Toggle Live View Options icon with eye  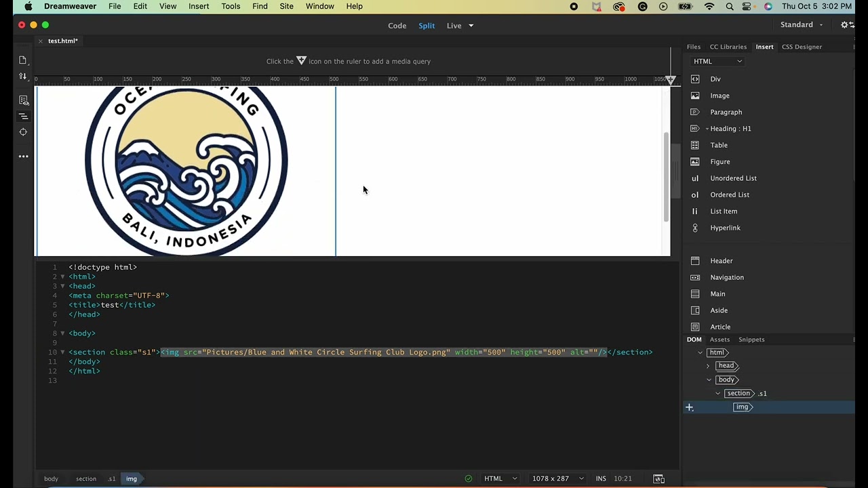click(x=24, y=100)
